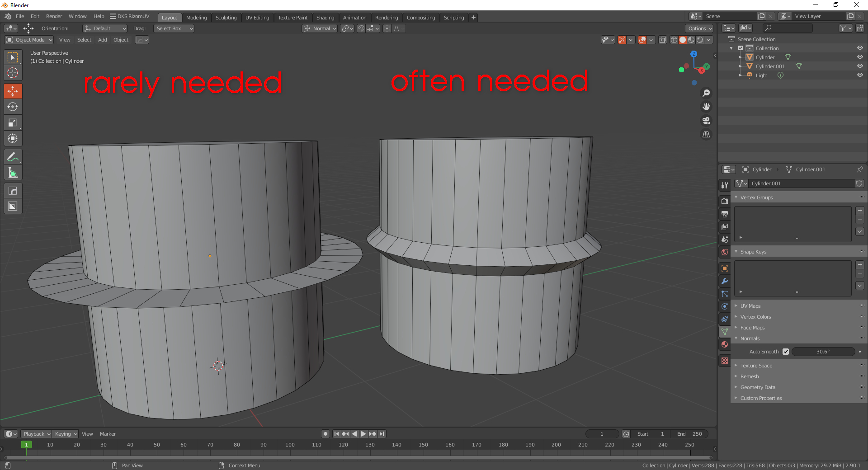Click the Select Box tool icon
Screen dimensions: 868x470
(x=13, y=57)
